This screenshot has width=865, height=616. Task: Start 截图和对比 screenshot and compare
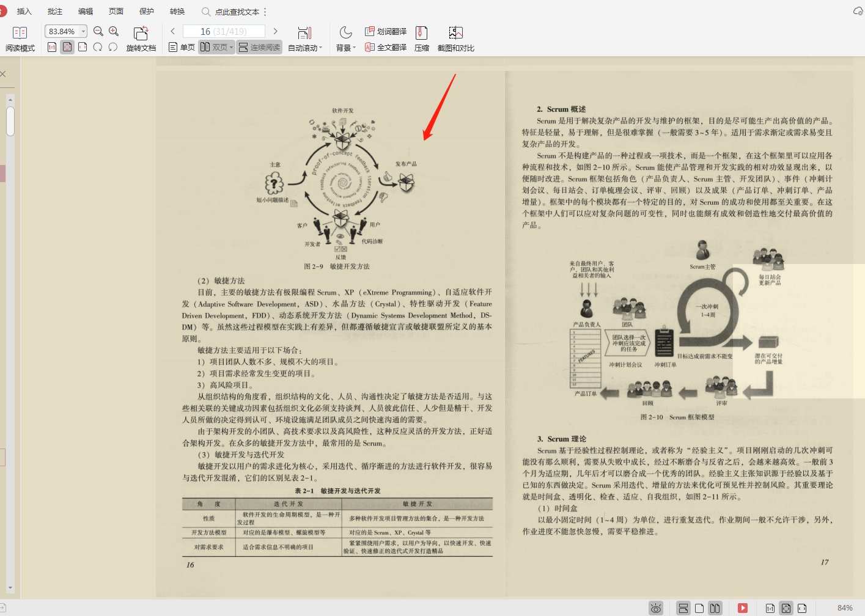pyautogui.click(x=455, y=38)
